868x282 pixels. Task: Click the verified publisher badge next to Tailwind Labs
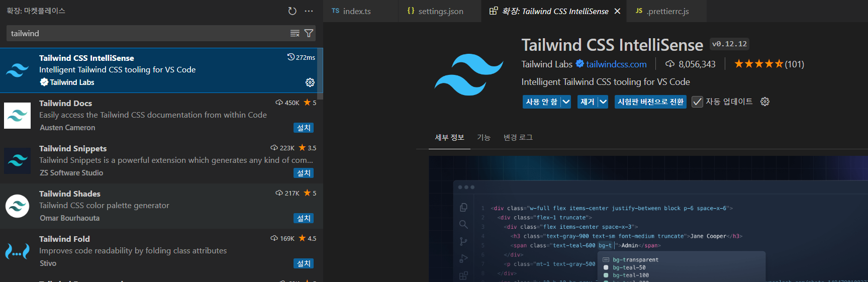pyautogui.click(x=580, y=64)
